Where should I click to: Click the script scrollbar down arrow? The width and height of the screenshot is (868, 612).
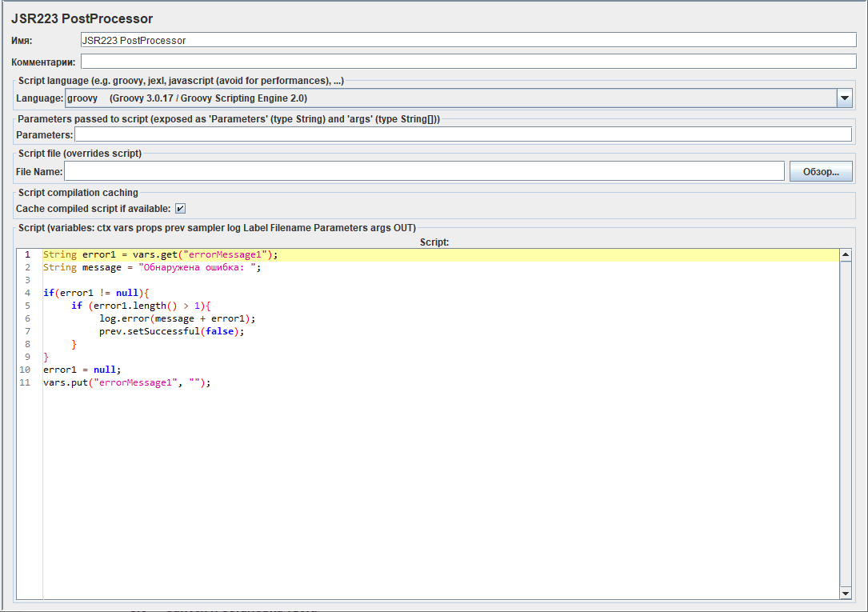[846, 593]
